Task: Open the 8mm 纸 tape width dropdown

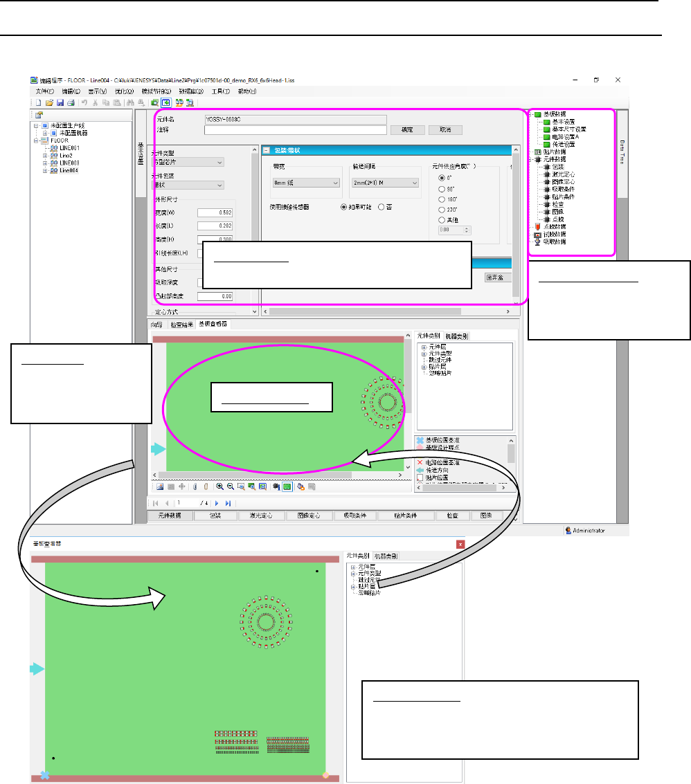Action: [x=306, y=183]
